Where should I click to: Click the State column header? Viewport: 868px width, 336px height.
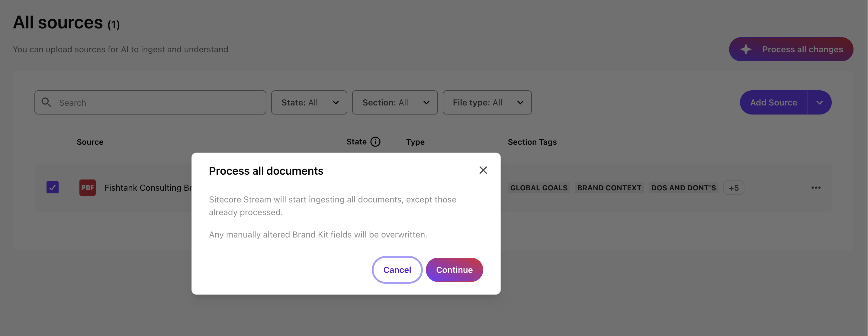[x=356, y=142]
